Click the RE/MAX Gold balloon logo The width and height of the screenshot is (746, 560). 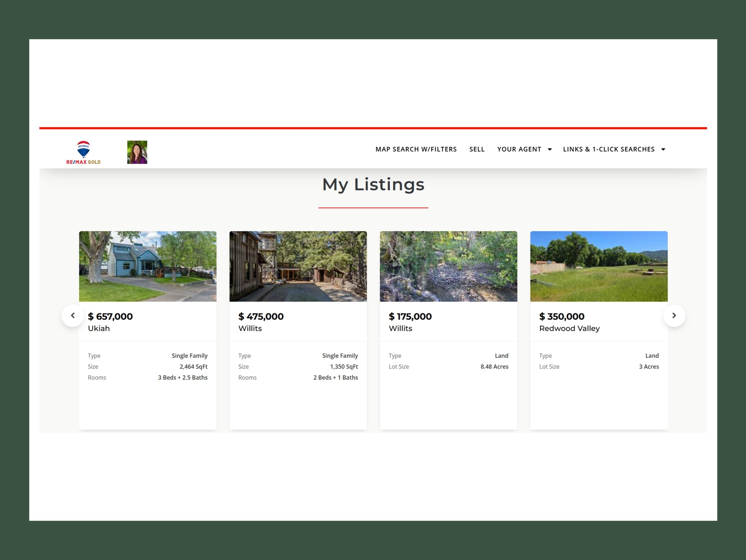[x=83, y=153]
